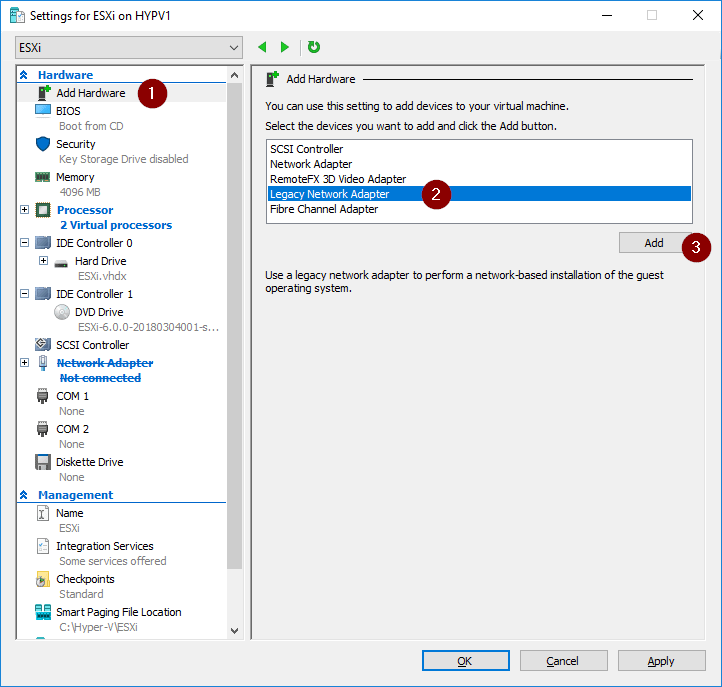722x687 pixels.
Task: Select SCSI Controller label in hardware tree
Action: point(93,345)
